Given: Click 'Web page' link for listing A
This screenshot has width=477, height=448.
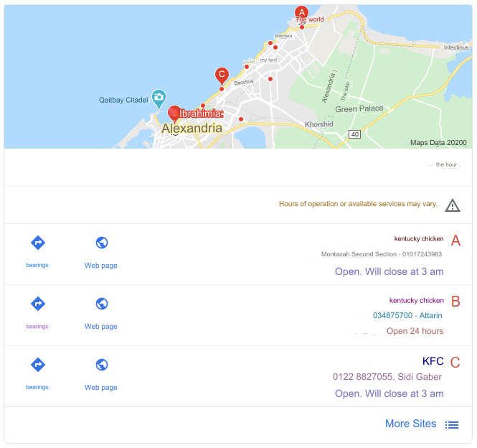Looking at the screenshot, I should [x=100, y=266].
